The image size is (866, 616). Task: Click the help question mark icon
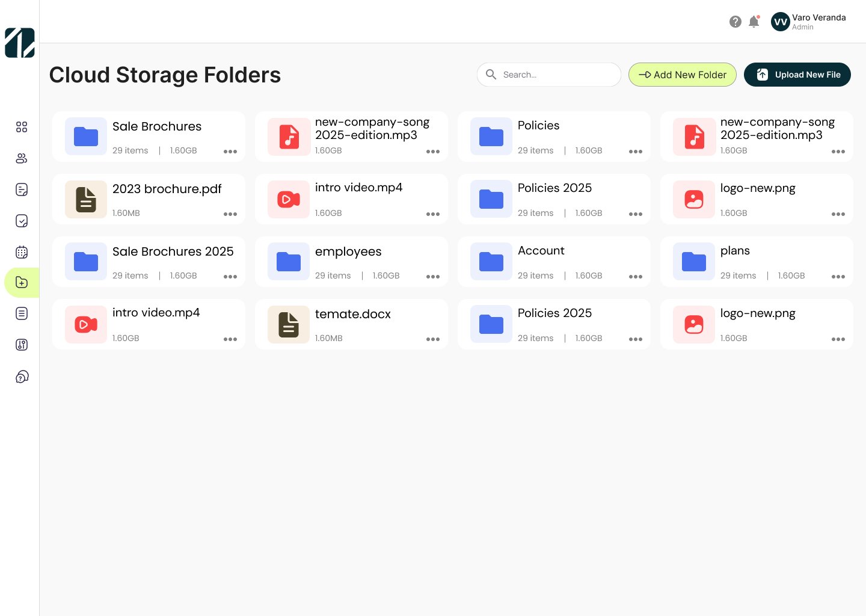735,22
